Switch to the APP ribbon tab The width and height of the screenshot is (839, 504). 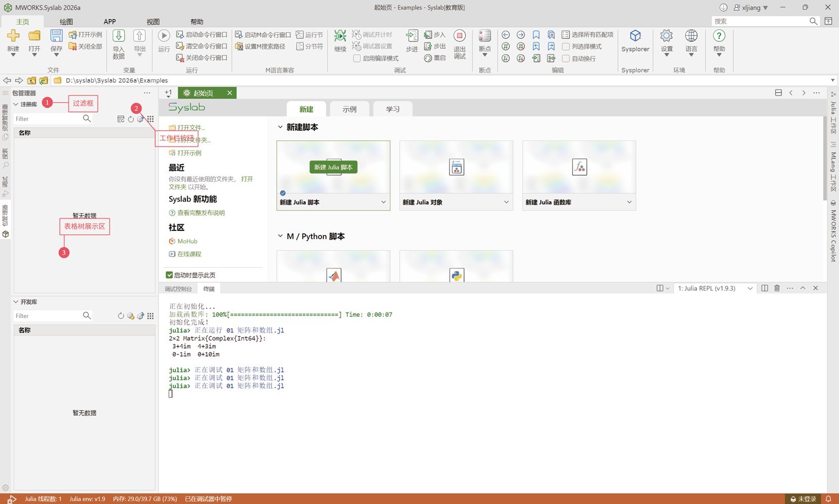[x=110, y=22]
